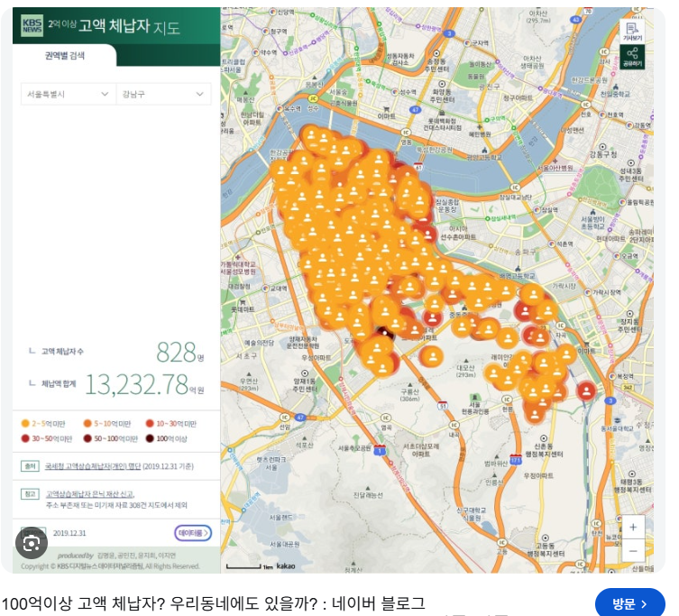Click the 데이터룸 button
The image size is (679, 616).
(x=193, y=533)
